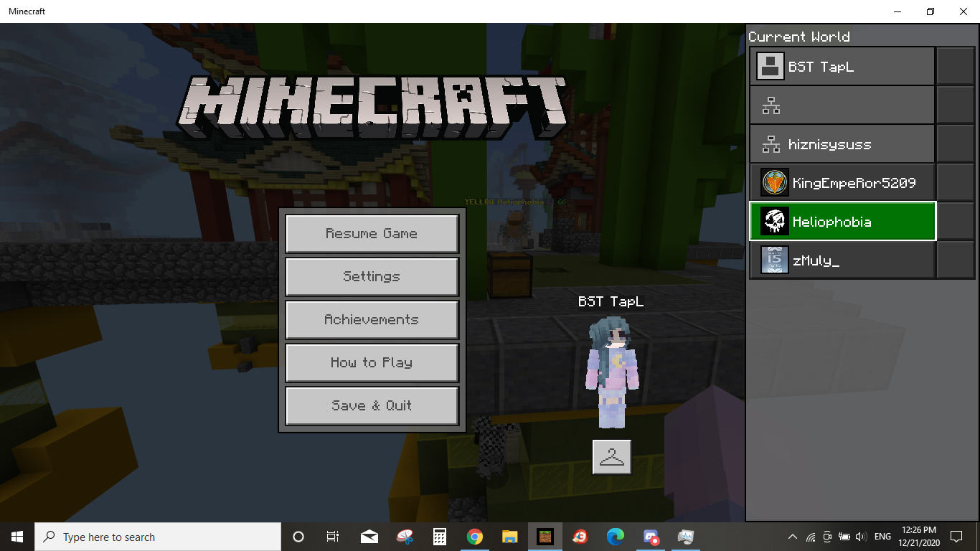Click the side button beside zMuly_

pos(956,260)
